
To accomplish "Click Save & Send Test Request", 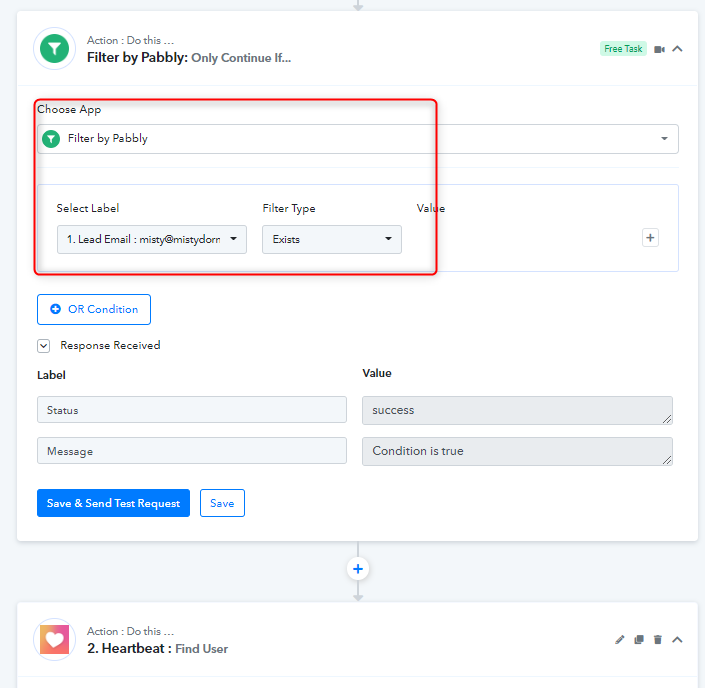I will coord(113,503).
